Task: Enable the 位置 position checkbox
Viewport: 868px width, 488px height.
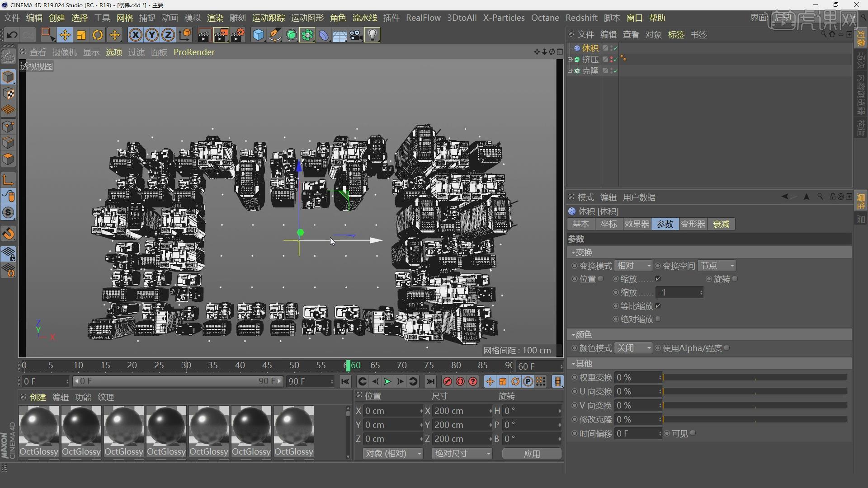Action: click(x=601, y=279)
